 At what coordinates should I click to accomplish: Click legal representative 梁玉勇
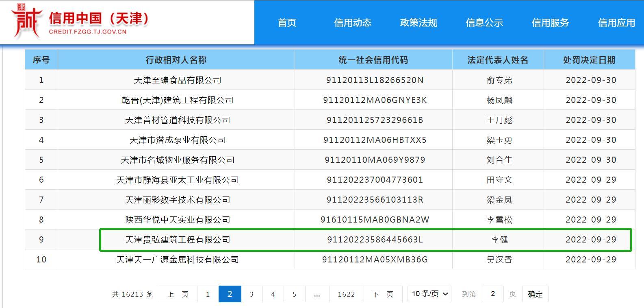click(x=499, y=140)
